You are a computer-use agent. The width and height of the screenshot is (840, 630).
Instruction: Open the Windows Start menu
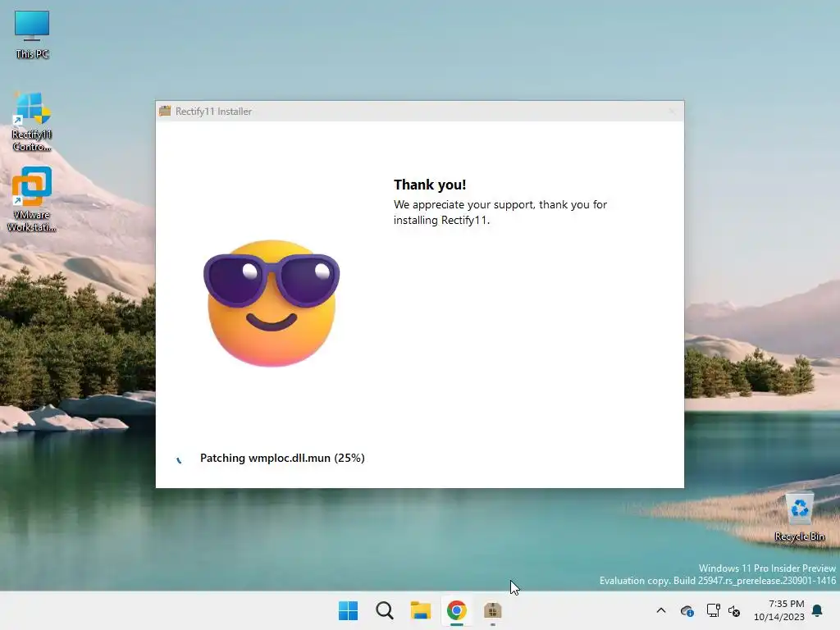coord(348,610)
